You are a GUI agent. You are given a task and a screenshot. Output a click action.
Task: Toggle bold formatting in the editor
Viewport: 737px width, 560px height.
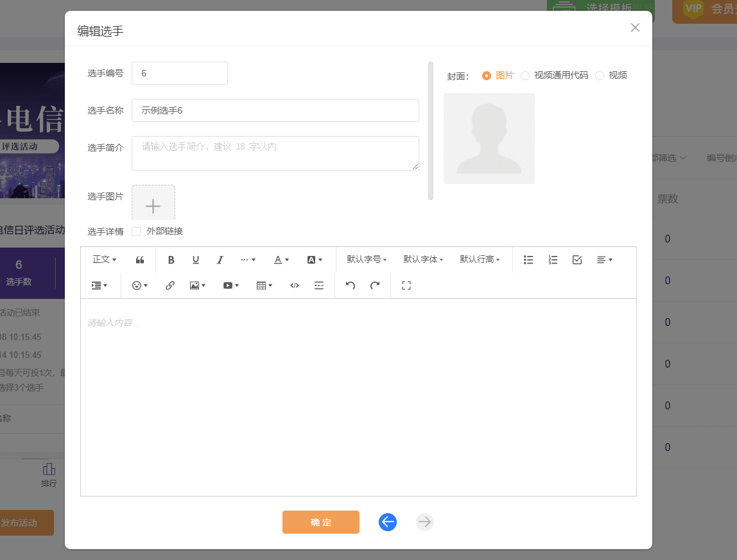171,259
